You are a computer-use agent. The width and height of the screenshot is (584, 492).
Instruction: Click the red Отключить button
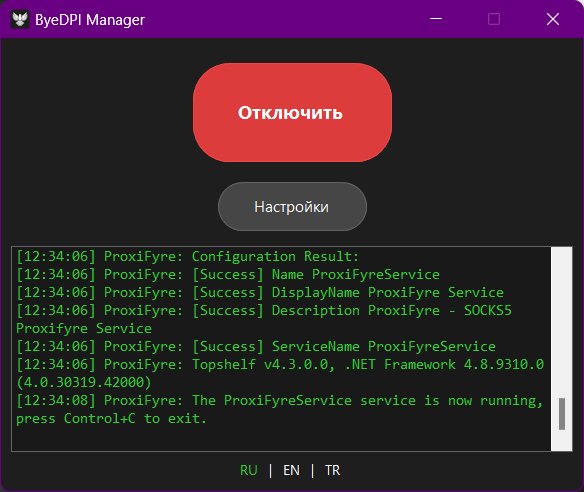(x=292, y=112)
